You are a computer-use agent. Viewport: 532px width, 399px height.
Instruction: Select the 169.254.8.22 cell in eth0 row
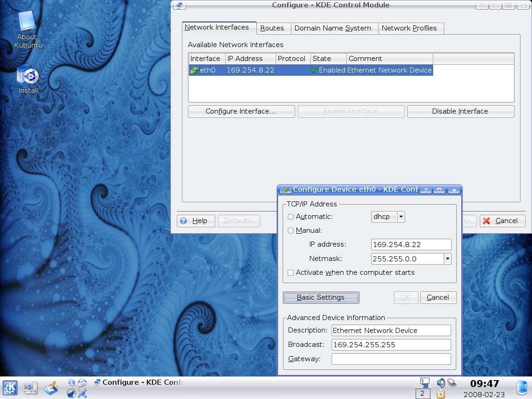(250, 70)
